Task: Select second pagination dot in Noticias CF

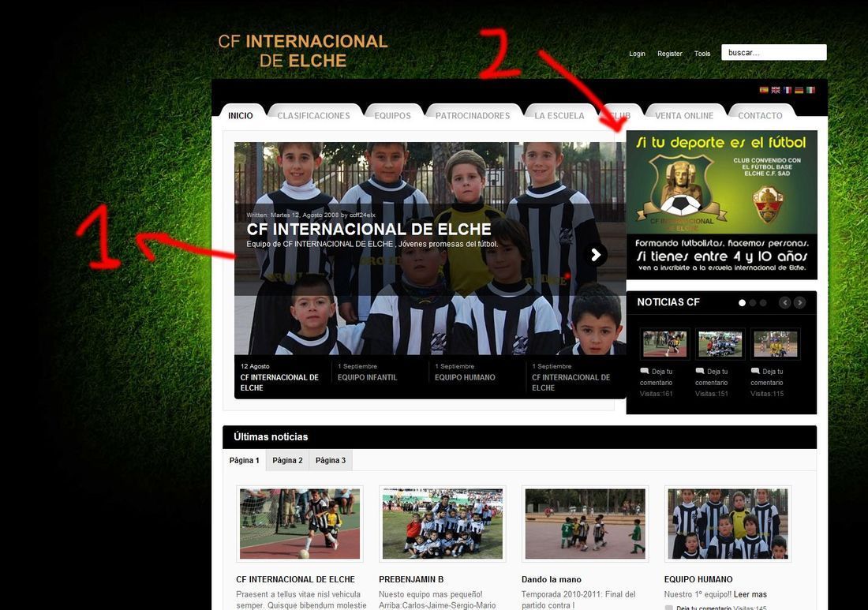Action: coord(753,303)
